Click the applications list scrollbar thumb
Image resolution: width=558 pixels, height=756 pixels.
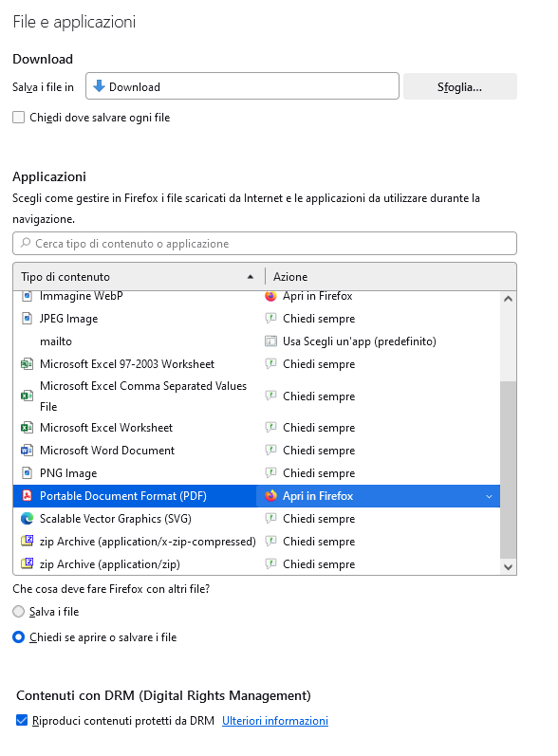(508, 470)
